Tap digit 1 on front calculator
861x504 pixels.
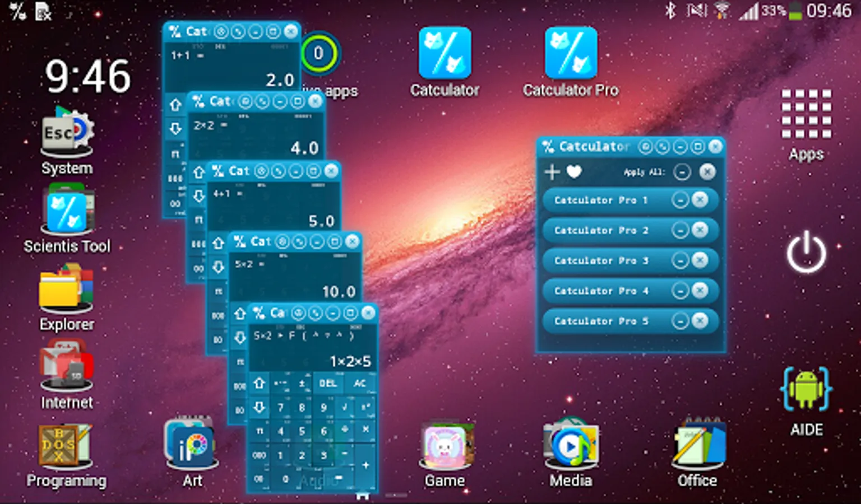(x=281, y=455)
